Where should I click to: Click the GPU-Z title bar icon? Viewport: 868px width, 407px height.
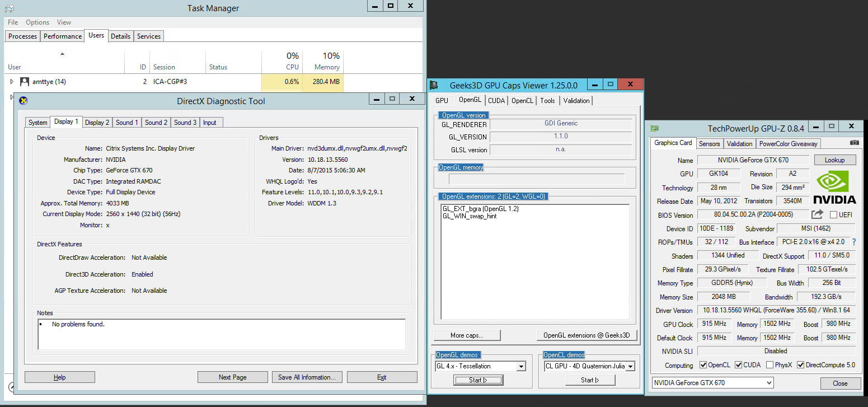654,128
